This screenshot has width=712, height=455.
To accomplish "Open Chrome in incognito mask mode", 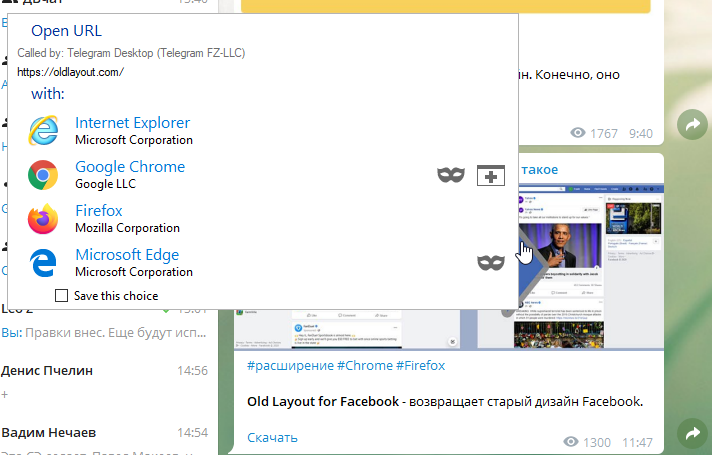I will tap(451, 175).
